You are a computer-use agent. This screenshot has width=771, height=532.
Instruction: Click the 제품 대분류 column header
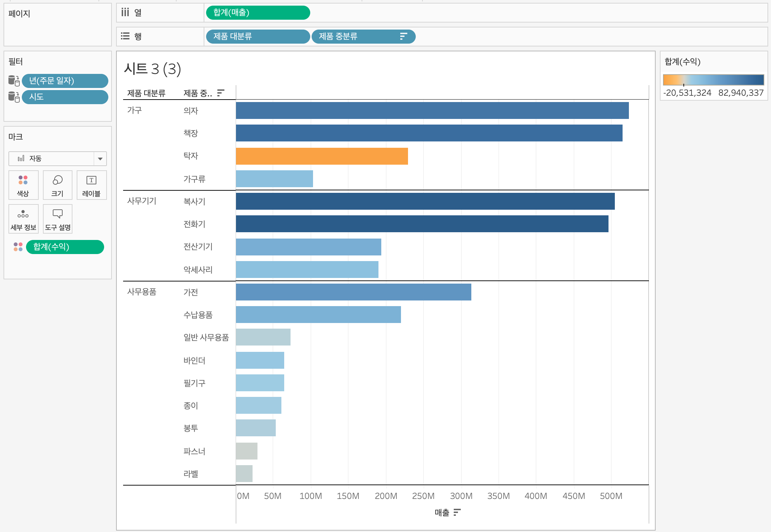(x=146, y=93)
